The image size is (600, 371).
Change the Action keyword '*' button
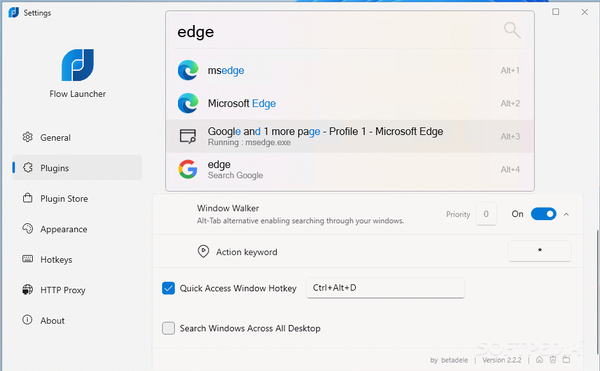(540, 251)
